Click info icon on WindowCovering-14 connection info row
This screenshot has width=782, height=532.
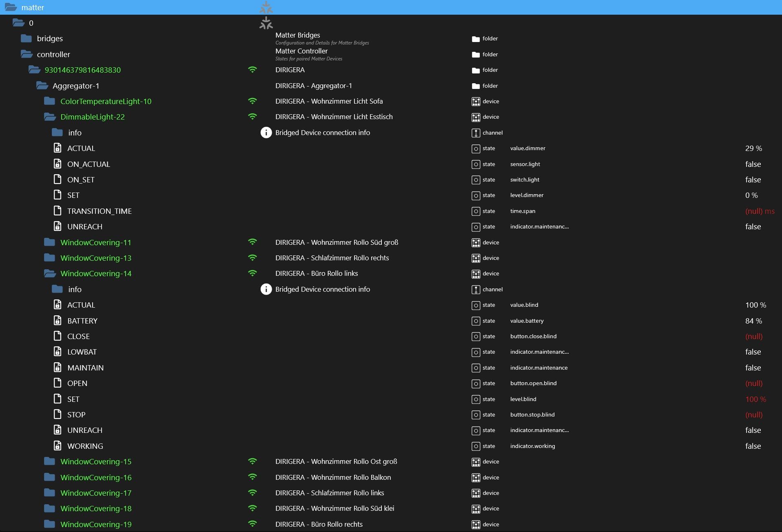coord(266,289)
